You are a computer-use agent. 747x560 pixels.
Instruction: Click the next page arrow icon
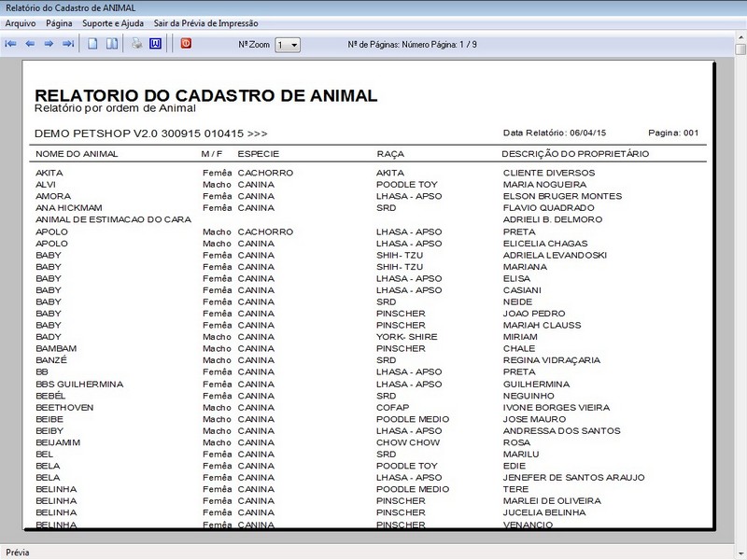pyautogui.click(x=49, y=44)
